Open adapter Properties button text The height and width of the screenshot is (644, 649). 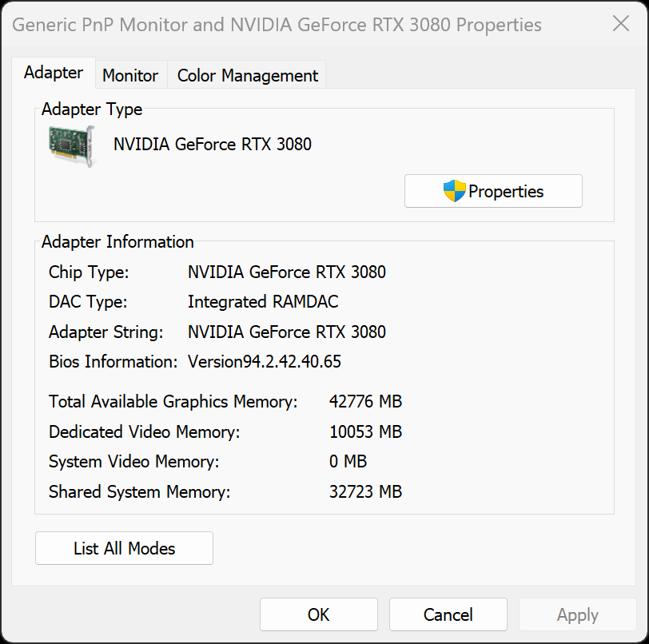click(506, 192)
